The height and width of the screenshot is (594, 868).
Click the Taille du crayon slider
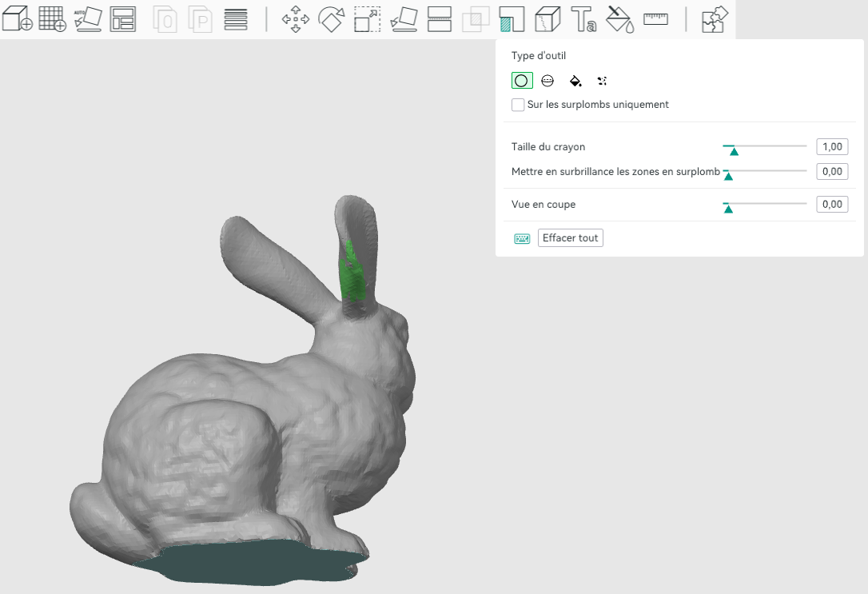point(764,147)
